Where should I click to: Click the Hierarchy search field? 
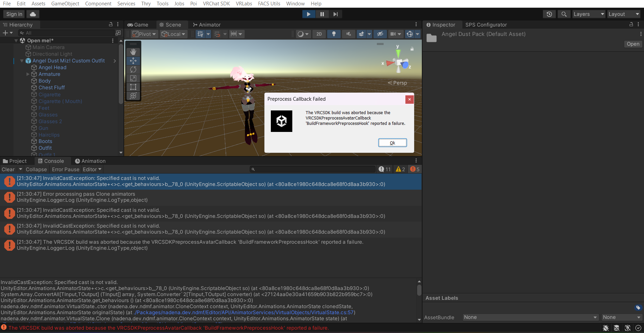(66, 33)
